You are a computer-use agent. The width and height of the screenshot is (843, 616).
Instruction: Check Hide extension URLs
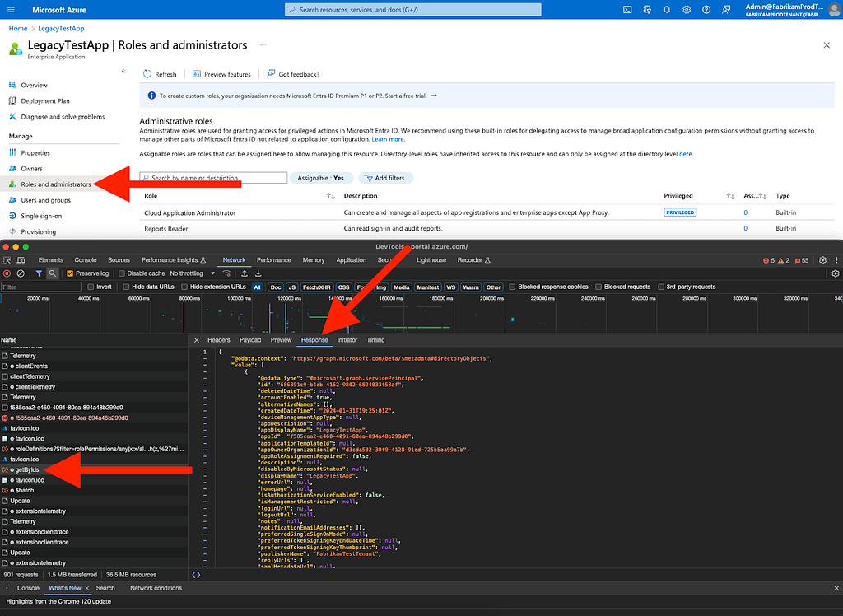click(184, 287)
